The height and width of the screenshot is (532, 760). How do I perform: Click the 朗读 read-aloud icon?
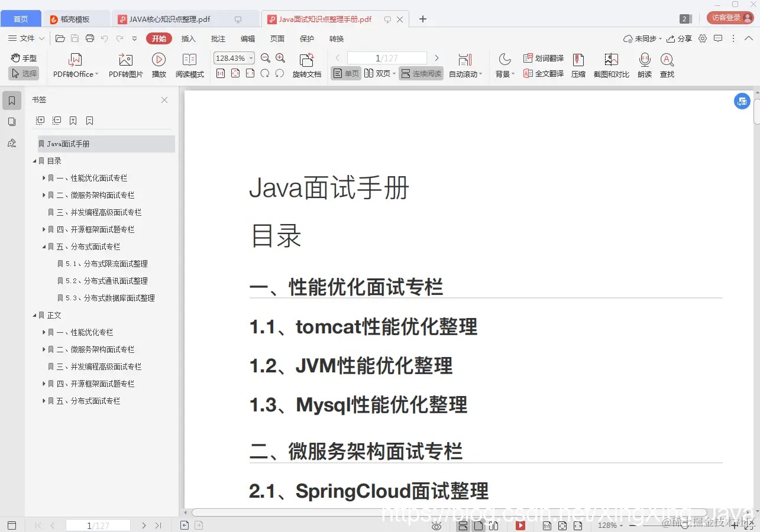pyautogui.click(x=645, y=65)
